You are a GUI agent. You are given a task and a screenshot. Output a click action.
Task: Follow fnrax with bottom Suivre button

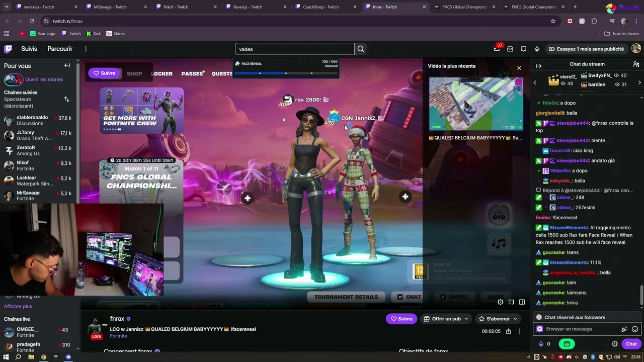point(401,319)
